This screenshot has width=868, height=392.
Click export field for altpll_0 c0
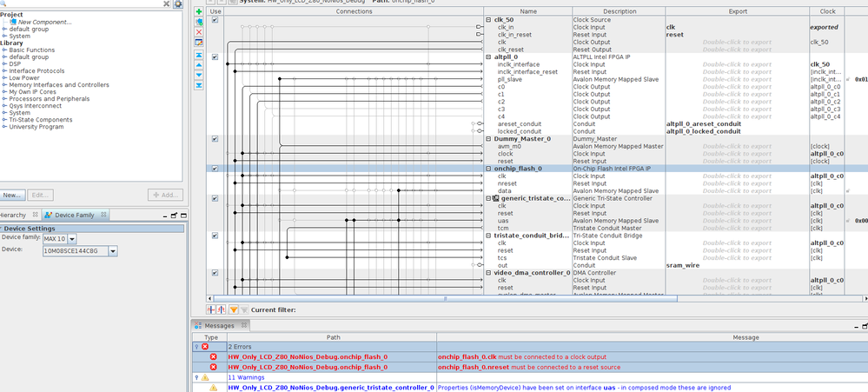(737, 87)
